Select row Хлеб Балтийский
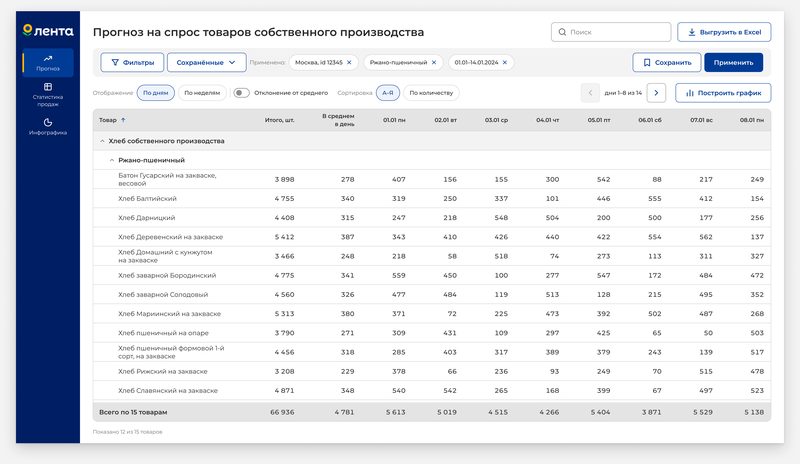Viewport: 800px width, 464px height. pyautogui.click(x=432, y=199)
